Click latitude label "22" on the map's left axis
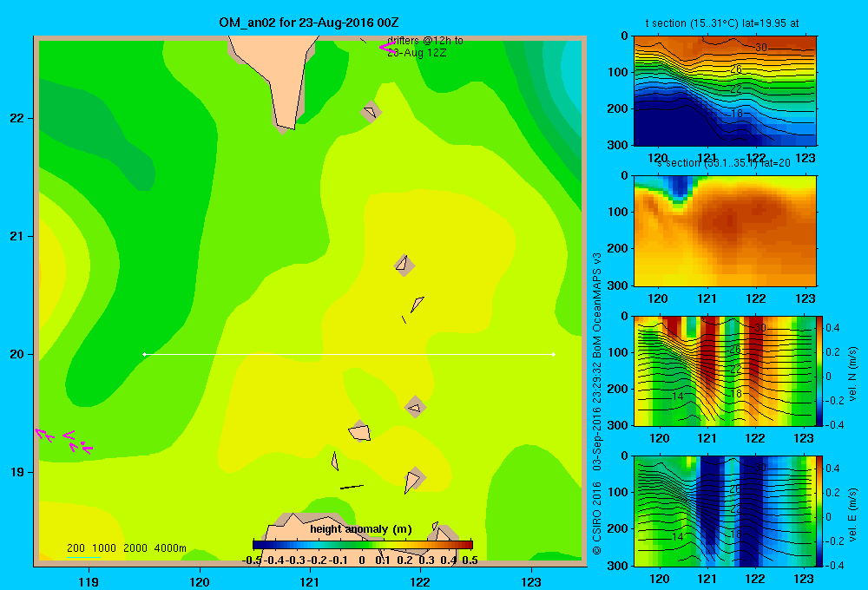The width and height of the screenshot is (868, 590). click(16, 119)
